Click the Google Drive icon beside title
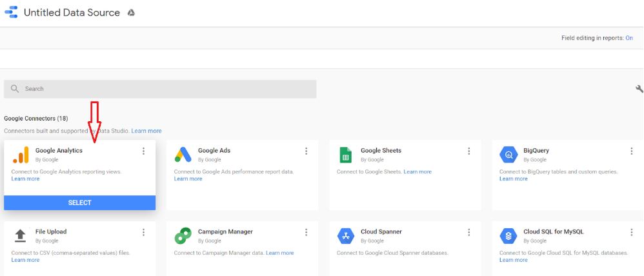This screenshot has height=276, width=644. 131,13
